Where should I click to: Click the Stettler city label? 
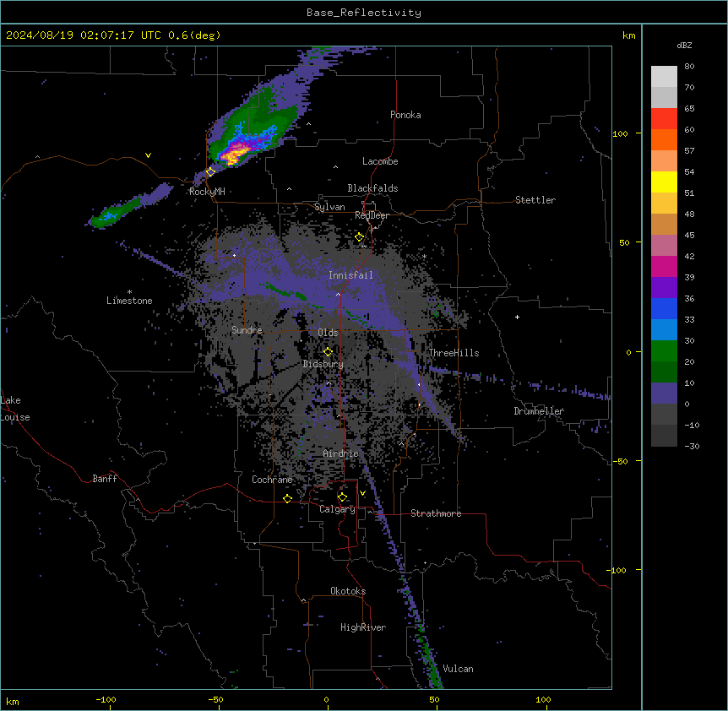535,200
